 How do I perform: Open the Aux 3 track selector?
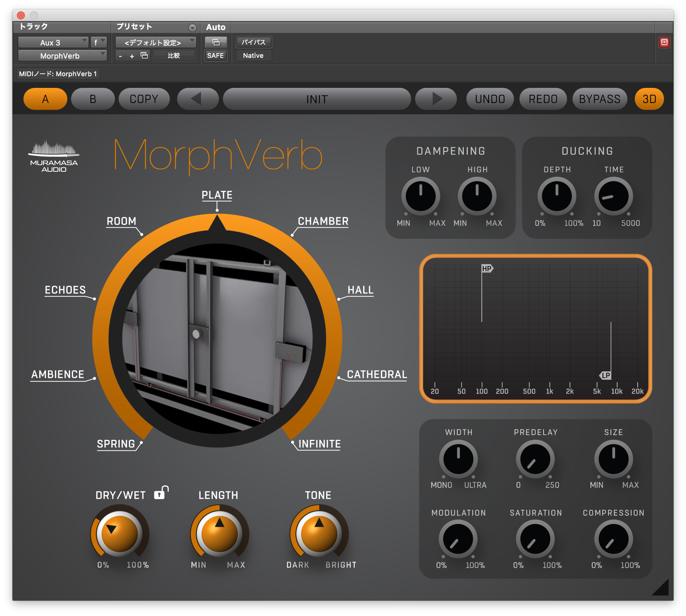53,42
